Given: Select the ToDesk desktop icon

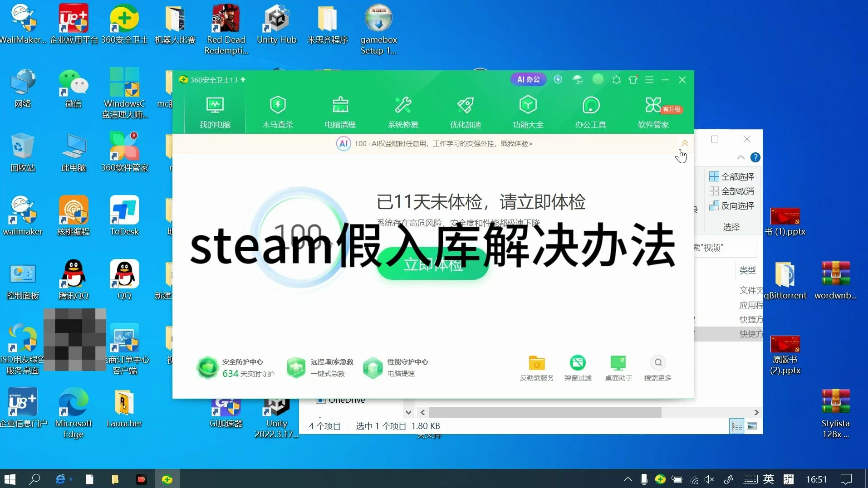Looking at the screenshot, I should pos(124,216).
